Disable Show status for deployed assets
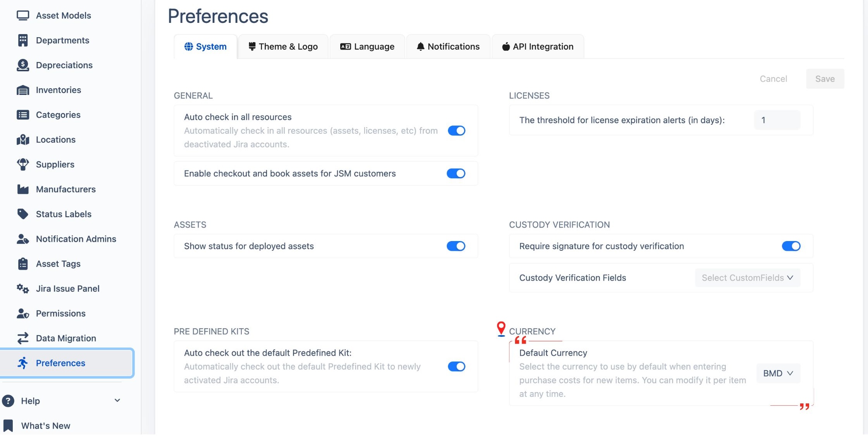The width and height of the screenshot is (868, 441). [456, 246]
